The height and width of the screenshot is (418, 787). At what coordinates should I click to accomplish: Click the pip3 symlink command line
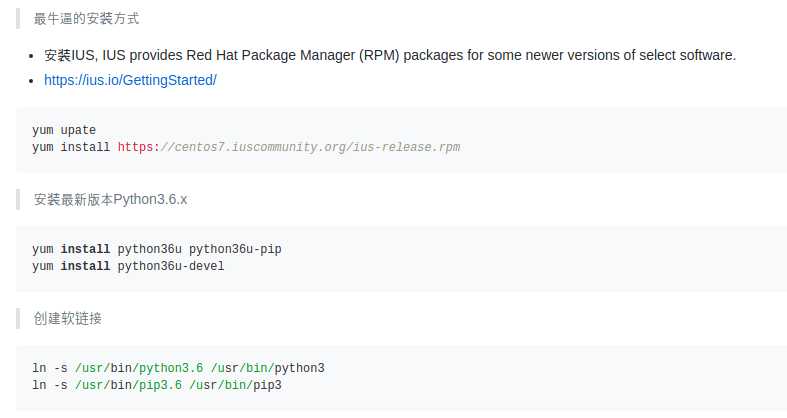click(157, 385)
